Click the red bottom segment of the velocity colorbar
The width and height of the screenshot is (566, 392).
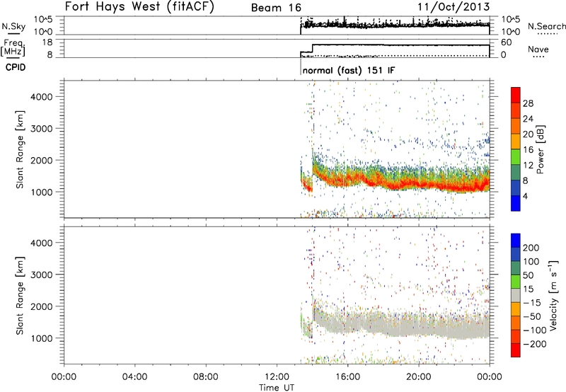(516, 350)
